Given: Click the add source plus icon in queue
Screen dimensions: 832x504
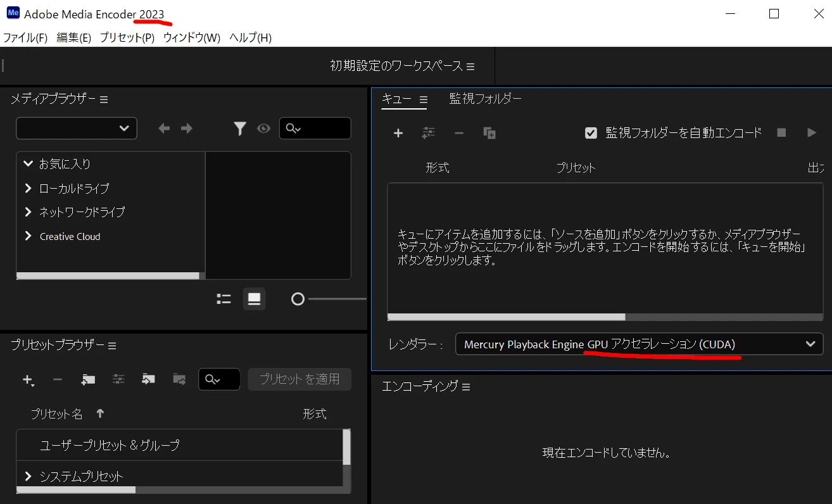Looking at the screenshot, I should click(398, 133).
